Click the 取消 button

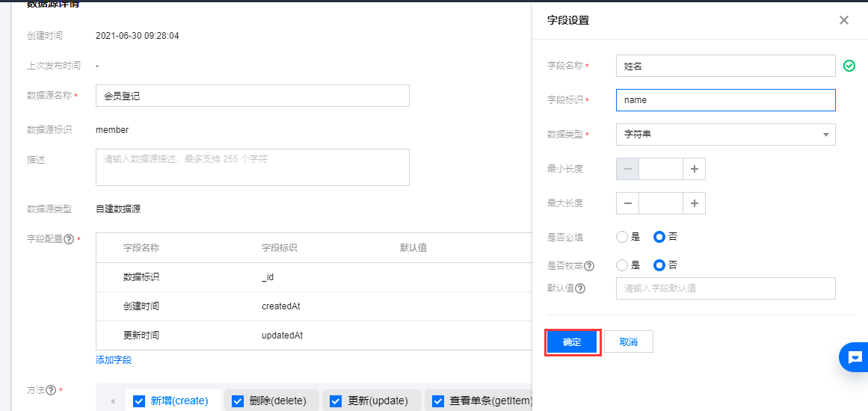coord(628,342)
